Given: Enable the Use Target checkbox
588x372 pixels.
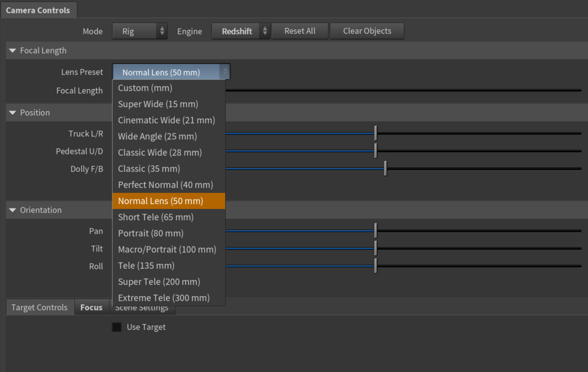Looking at the screenshot, I should pos(117,327).
